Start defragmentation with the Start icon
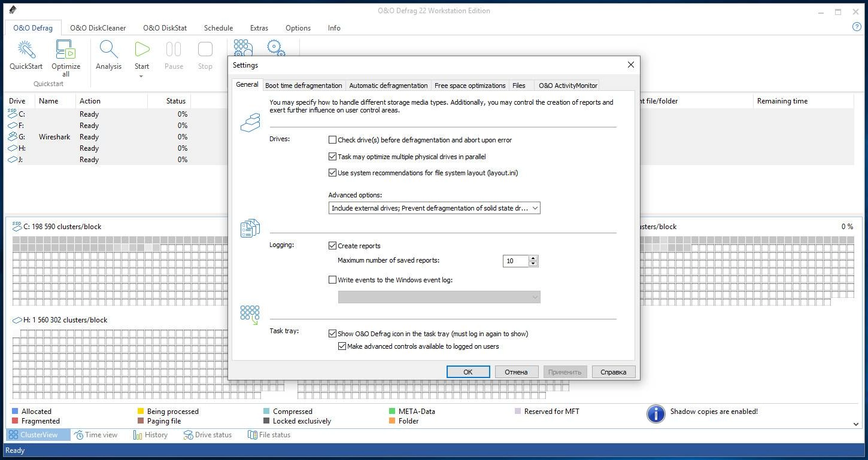The width and height of the screenshot is (868, 460). [142, 50]
